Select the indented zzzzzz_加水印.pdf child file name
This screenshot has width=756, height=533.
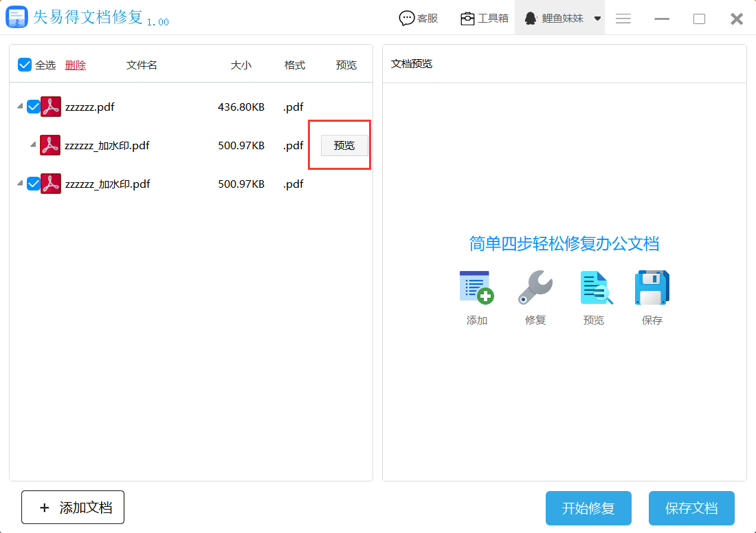107,145
